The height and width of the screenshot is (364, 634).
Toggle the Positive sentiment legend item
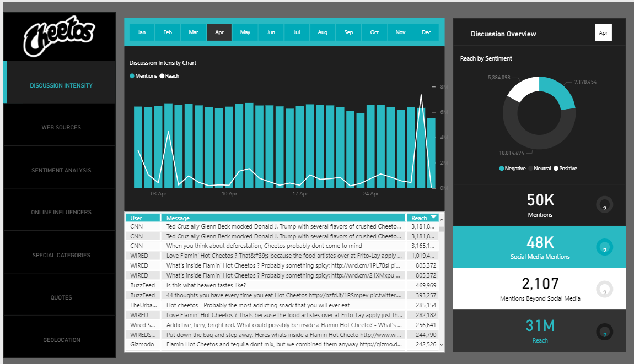point(565,169)
